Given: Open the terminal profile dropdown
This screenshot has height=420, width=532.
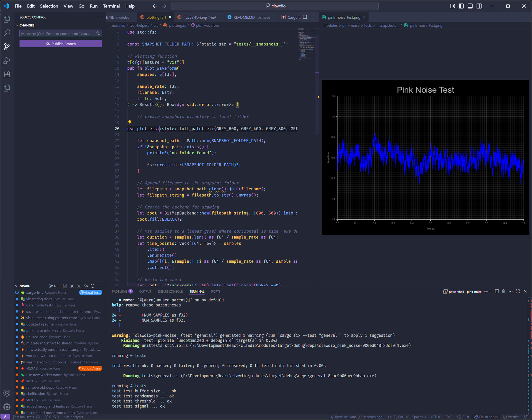Looking at the screenshot, I should click(x=491, y=291).
